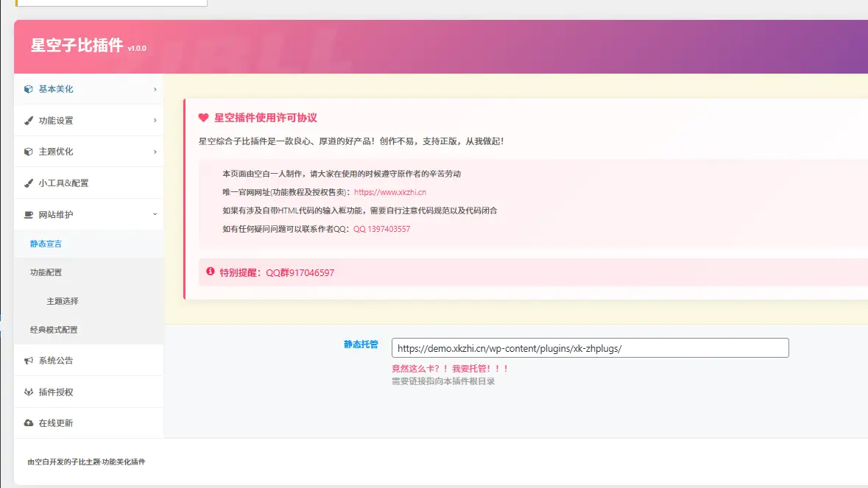Click the coffee cup icon beside 网站维护

[29, 215]
